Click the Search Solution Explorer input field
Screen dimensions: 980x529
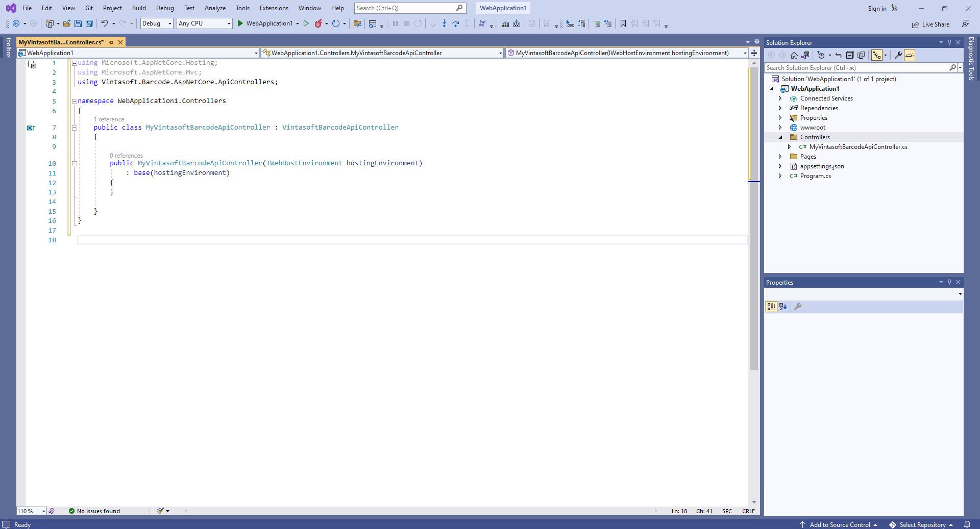pyautogui.click(x=856, y=68)
